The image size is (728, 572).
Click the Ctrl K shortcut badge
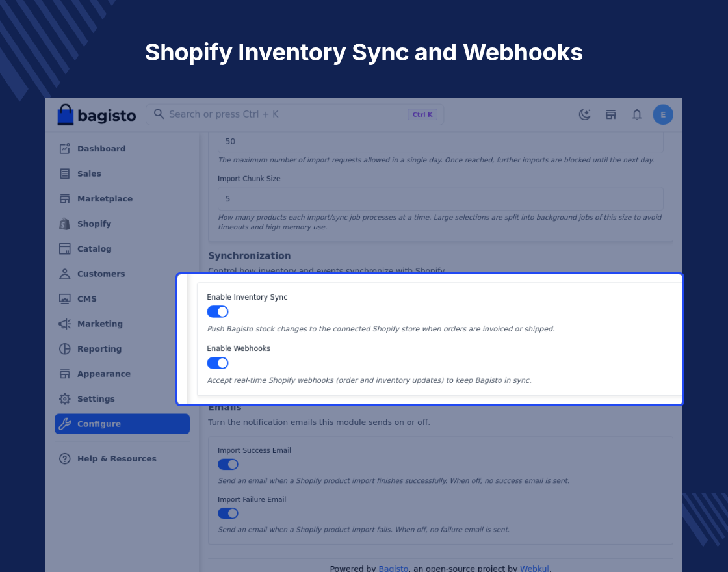coord(422,114)
